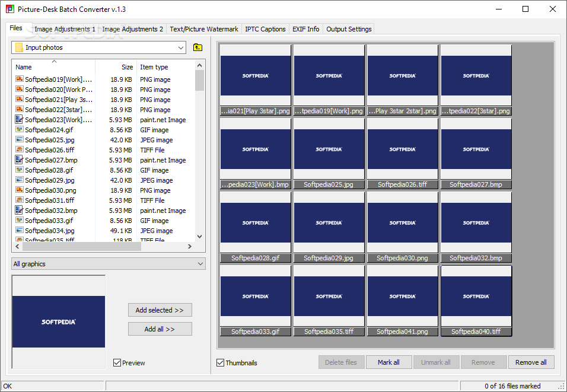Click the icon of Softpedia029.jpg in the list
This screenshot has width=567, height=392.
coord(19,180)
